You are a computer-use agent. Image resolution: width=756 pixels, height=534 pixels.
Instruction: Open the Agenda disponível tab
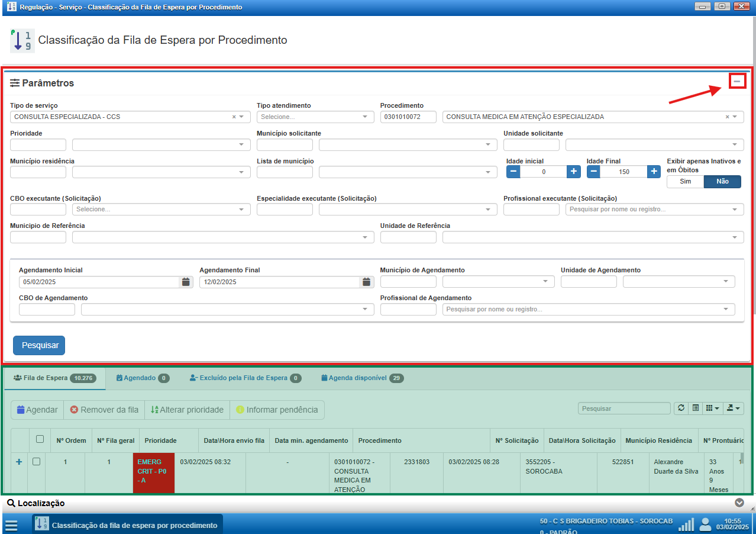tap(362, 378)
